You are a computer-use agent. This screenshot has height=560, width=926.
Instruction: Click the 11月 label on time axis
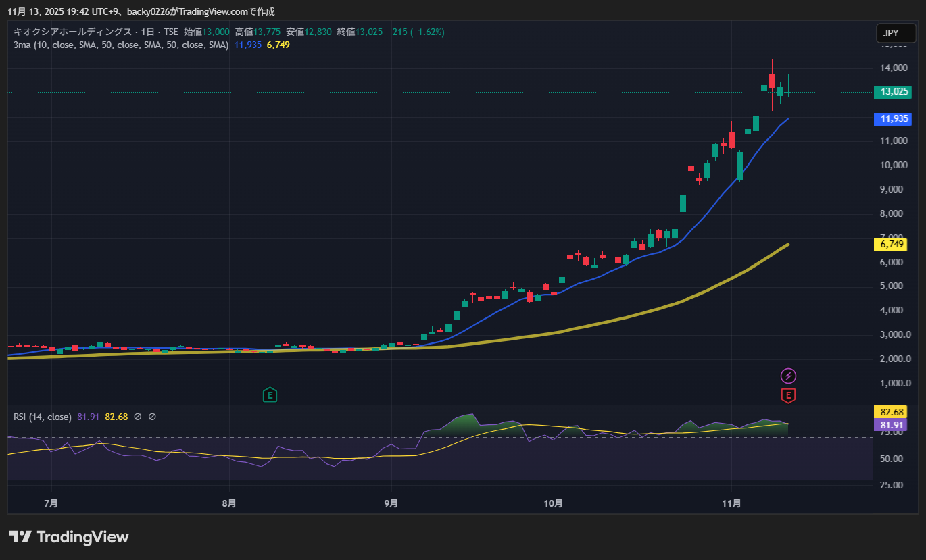coord(732,503)
